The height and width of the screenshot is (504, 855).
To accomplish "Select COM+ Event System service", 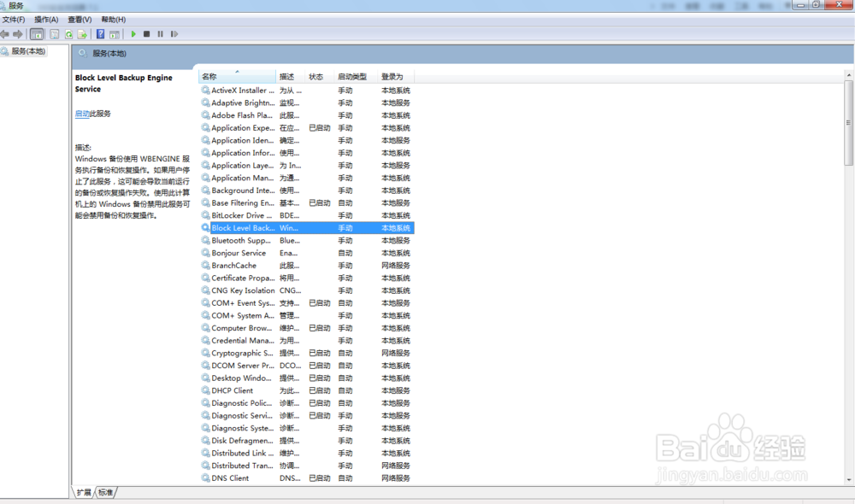I will pos(306,303).
